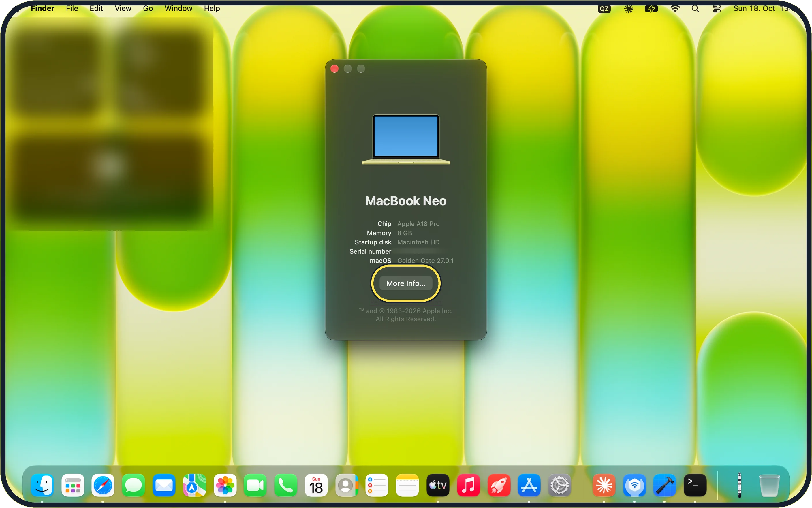The width and height of the screenshot is (812, 508).
Task: Open Reminders app in the dock
Action: point(377,485)
